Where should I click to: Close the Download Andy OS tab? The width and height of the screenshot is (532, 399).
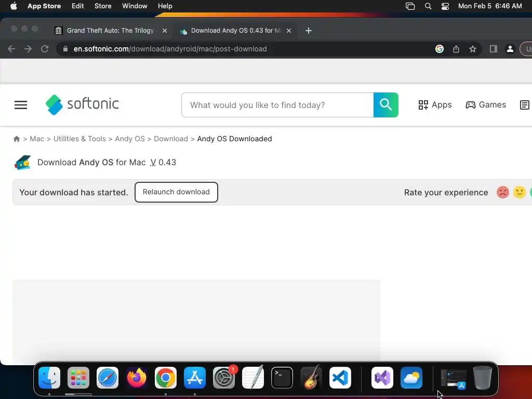[289, 31]
